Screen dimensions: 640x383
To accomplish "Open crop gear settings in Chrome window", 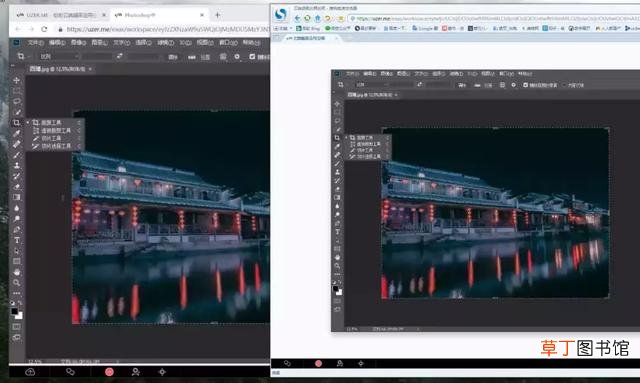I will [x=237, y=56].
